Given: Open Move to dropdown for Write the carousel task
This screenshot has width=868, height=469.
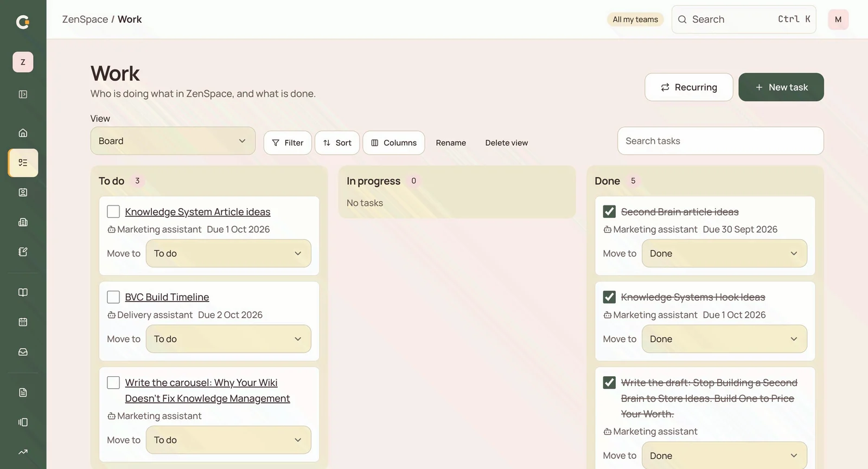Looking at the screenshot, I should (x=228, y=440).
